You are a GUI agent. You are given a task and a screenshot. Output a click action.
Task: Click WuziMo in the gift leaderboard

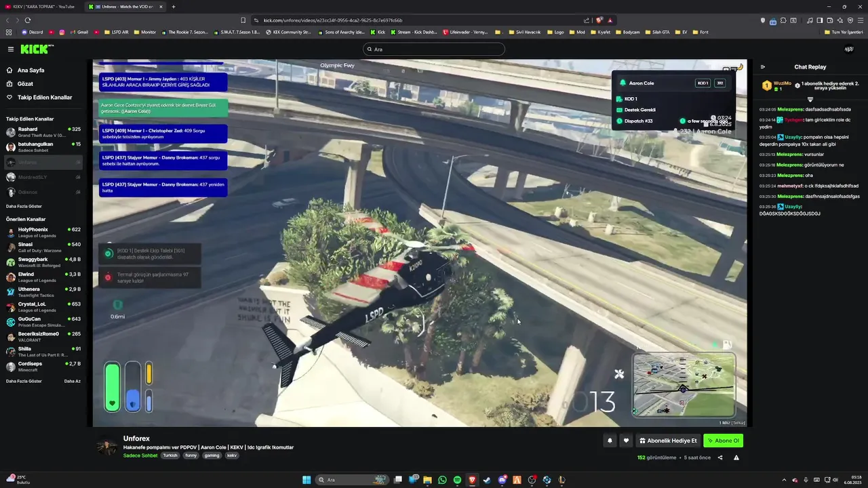coord(782,83)
